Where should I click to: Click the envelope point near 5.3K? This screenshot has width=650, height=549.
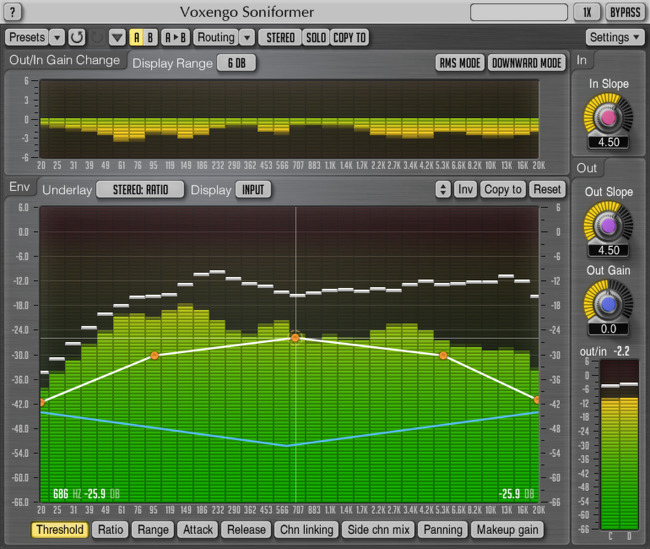(443, 355)
